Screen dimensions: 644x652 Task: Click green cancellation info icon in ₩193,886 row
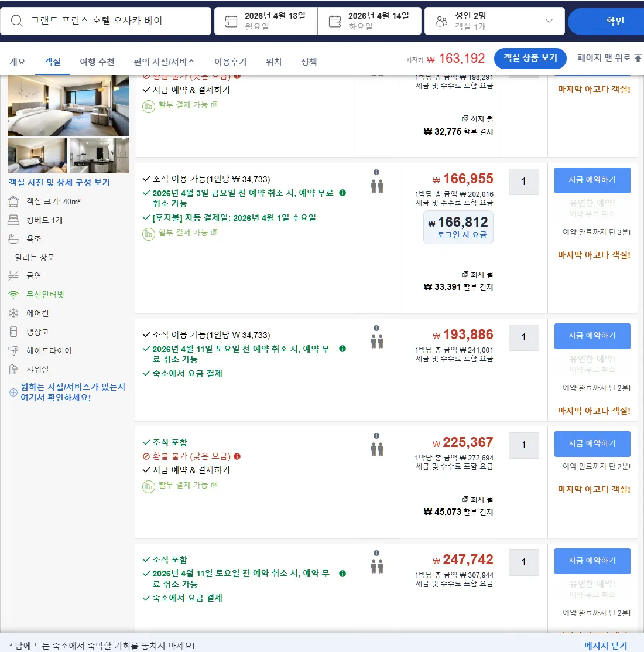click(x=342, y=349)
